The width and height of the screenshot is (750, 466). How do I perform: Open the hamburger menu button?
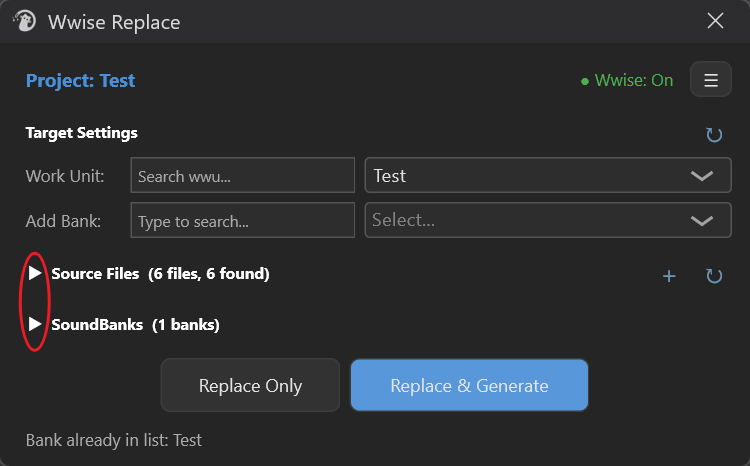pyautogui.click(x=710, y=79)
